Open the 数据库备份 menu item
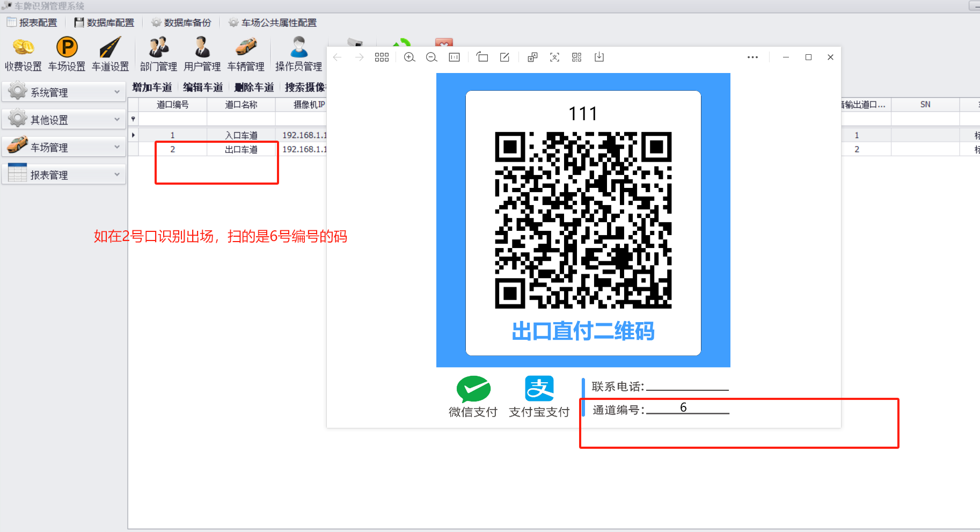 pyautogui.click(x=181, y=23)
